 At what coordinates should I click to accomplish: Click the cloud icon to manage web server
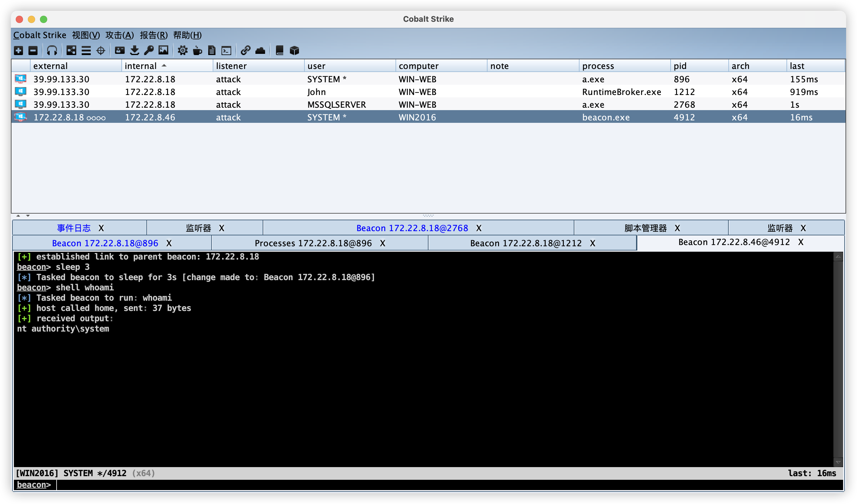pyautogui.click(x=260, y=51)
